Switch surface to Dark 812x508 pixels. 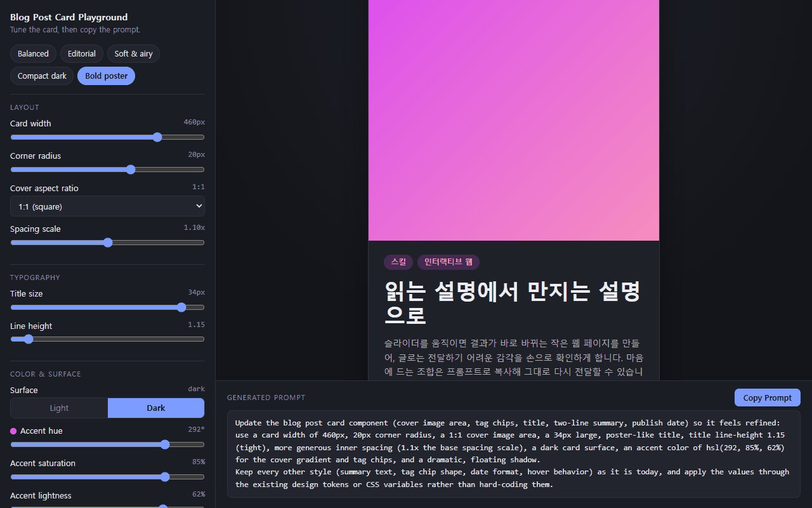156,408
